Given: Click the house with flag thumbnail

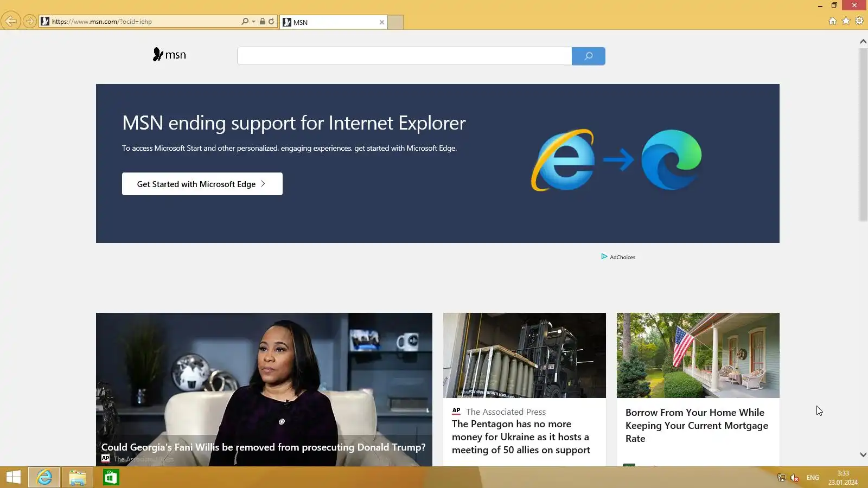Looking at the screenshot, I should pos(698,355).
